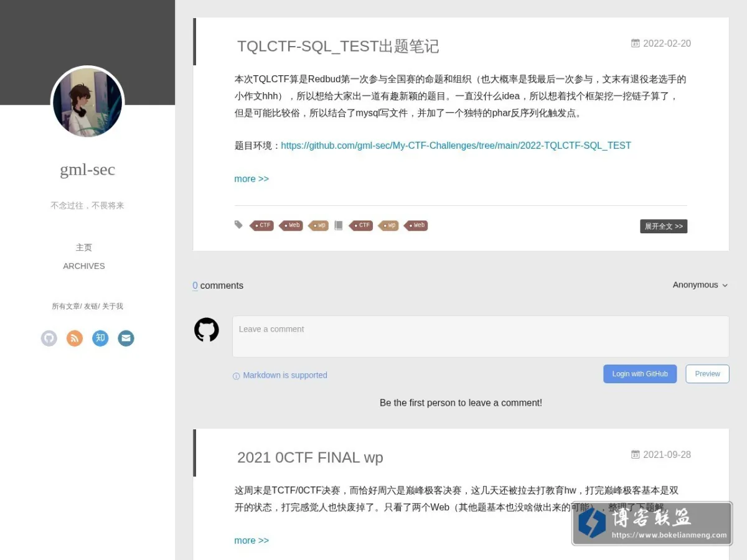The width and height of the screenshot is (747, 560).
Task: Open 所有文章 in the sidebar
Action: (66, 306)
